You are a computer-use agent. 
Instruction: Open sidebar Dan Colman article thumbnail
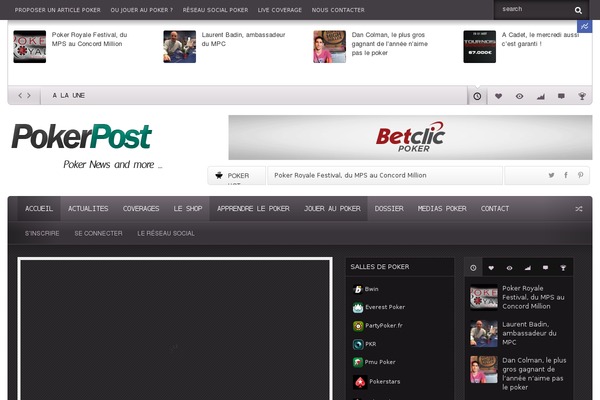pos(484,369)
